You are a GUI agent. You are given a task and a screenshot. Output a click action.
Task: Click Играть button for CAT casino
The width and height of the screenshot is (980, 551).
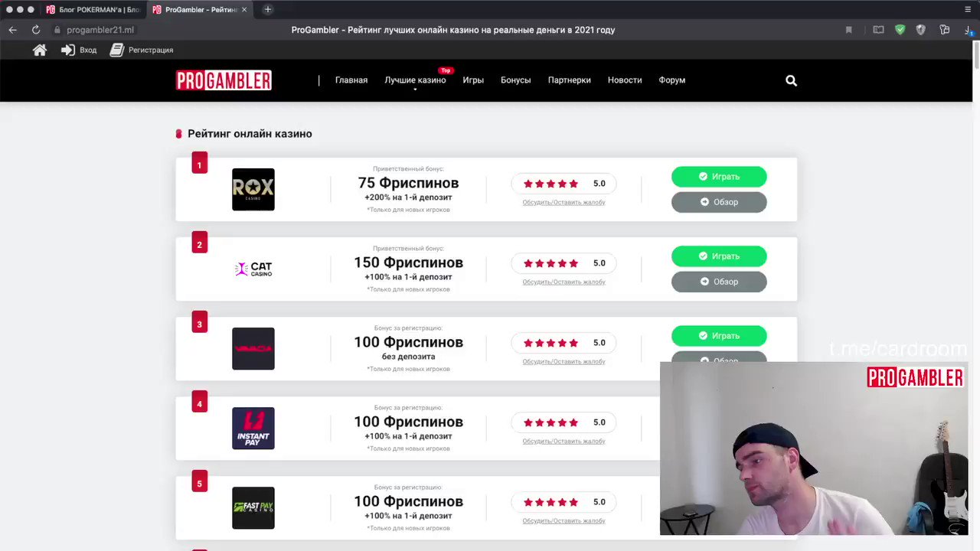coord(719,256)
